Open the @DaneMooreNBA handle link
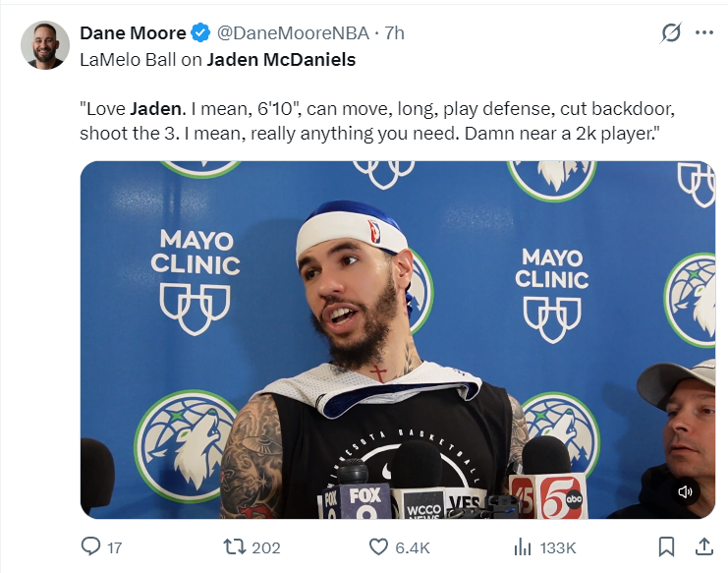Image resolution: width=728 pixels, height=573 pixels. (x=293, y=33)
